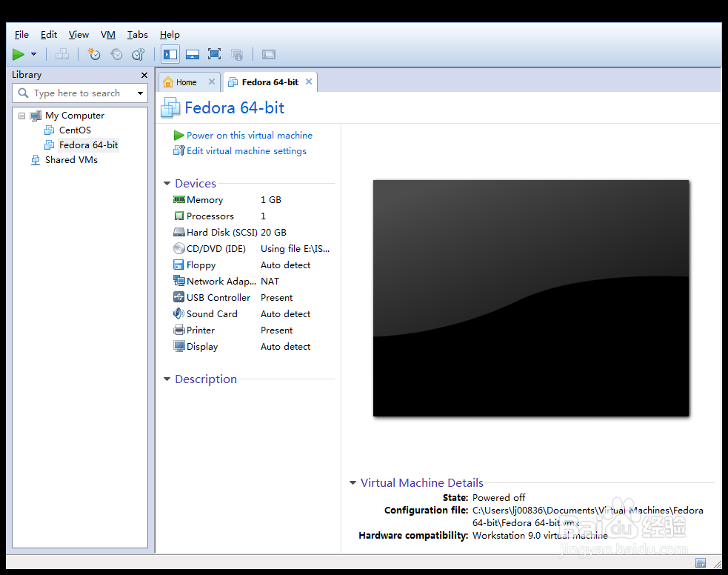This screenshot has width=728, height=575.
Task: Collapse the Description section
Action: [x=167, y=379]
